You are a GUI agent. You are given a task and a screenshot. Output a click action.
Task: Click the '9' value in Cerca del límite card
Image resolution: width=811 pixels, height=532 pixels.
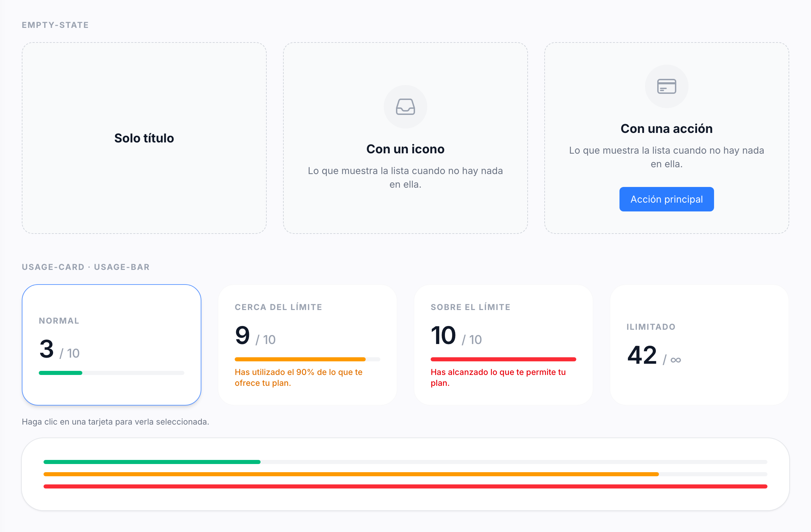click(x=242, y=335)
